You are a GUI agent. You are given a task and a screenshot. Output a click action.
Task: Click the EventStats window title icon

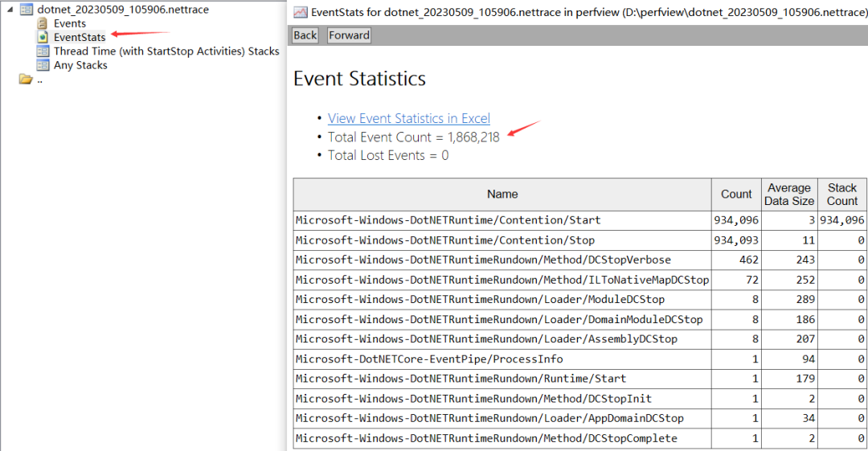(300, 12)
